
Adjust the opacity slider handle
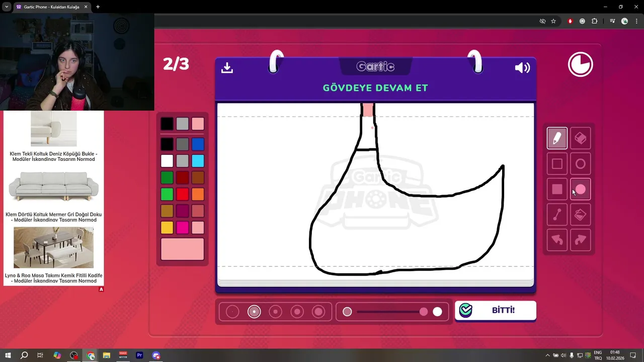click(x=424, y=312)
